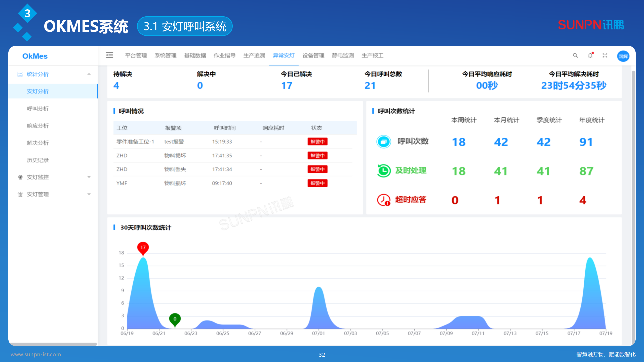This screenshot has width=644, height=362.
Task: Click the sidebar collapse hamburger icon
Action: point(109,55)
